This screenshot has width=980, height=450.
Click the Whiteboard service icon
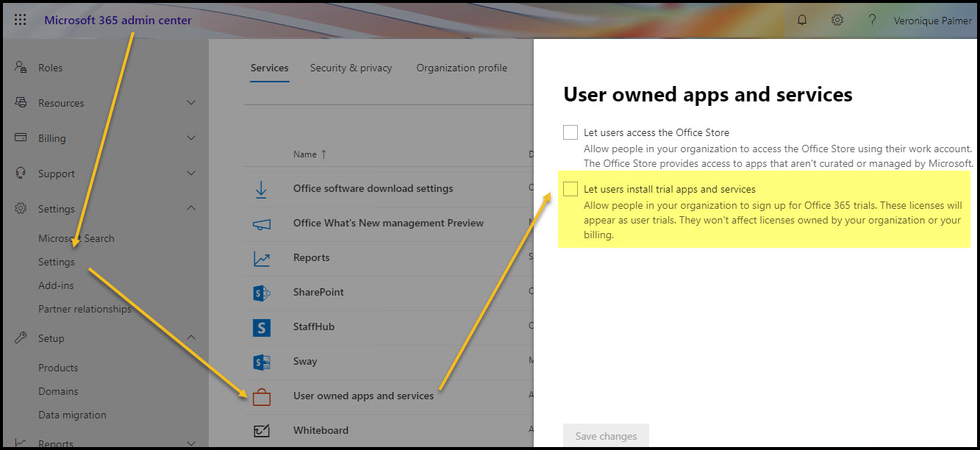pyautogui.click(x=261, y=430)
